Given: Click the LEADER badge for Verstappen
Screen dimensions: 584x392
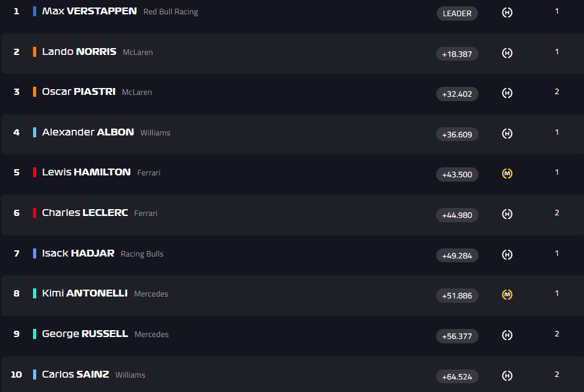Looking at the screenshot, I should click(457, 13).
